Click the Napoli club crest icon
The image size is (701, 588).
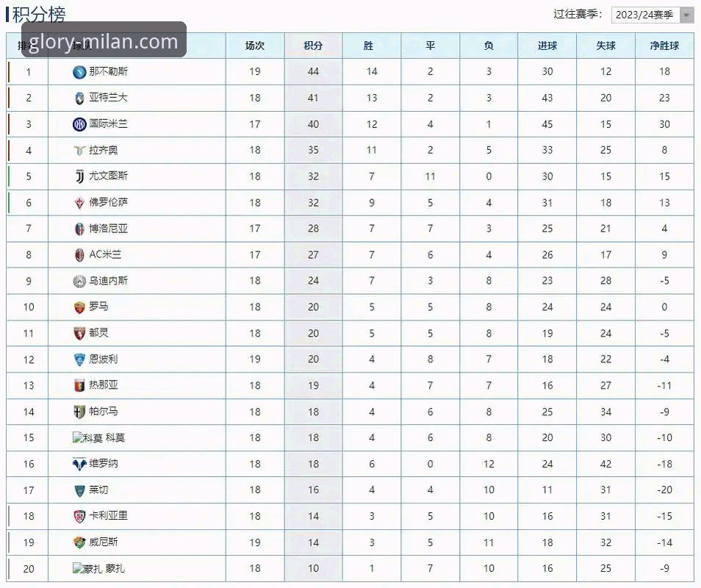(79, 72)
